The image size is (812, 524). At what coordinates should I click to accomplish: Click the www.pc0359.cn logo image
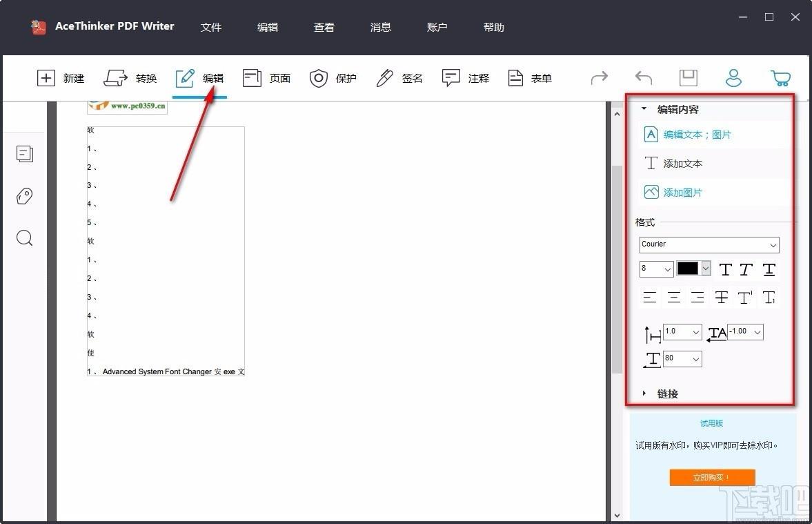tap(128, 106)
